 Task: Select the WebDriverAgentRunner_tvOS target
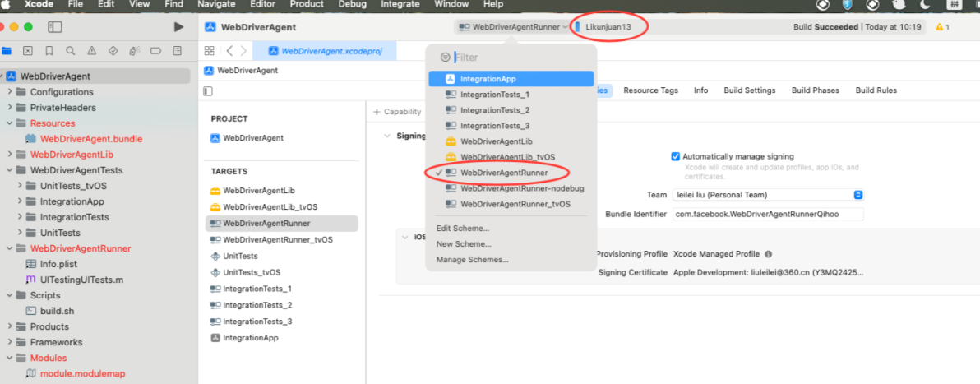click(277, 239)
